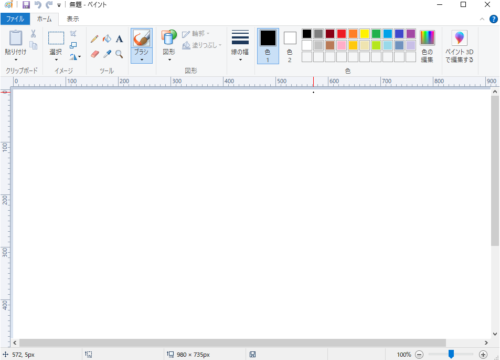This screenshot has height=360, width=500.
Task: Click the Crop icon in the Image group
Action: pyautogui.click(x=73, y=34)
